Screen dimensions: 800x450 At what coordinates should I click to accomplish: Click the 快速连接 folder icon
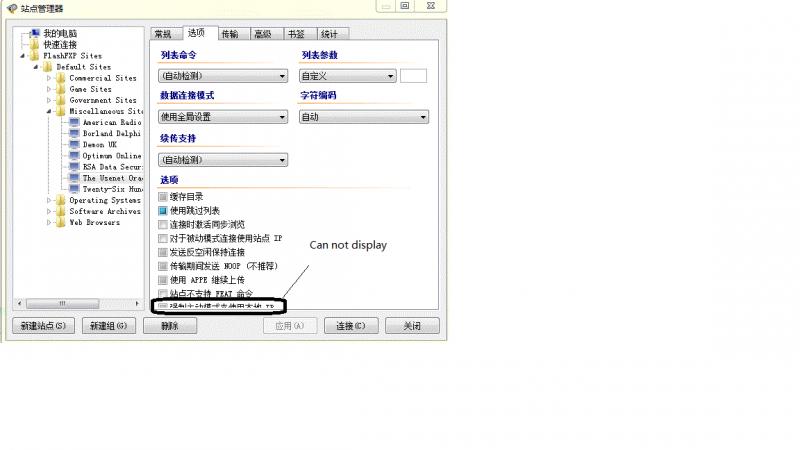(x=35, y=44)
